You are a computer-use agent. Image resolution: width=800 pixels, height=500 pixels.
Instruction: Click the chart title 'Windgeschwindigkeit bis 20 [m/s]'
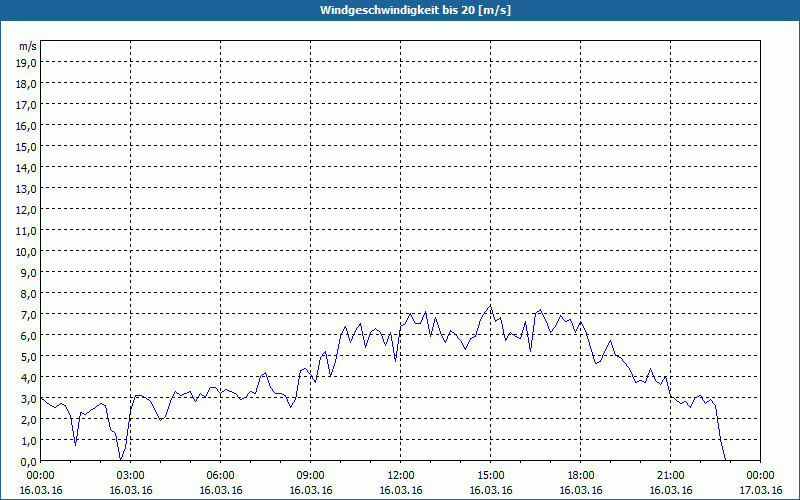(415, 10)
